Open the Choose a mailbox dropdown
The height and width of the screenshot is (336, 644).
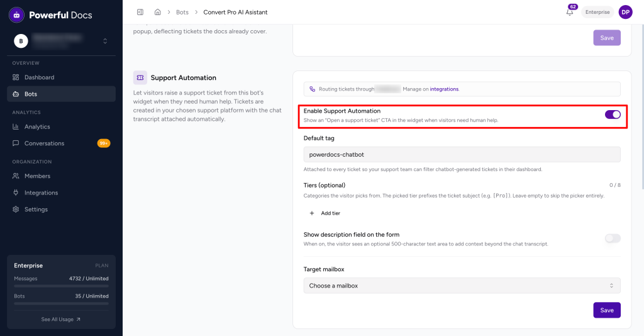[x=462, y=286]
